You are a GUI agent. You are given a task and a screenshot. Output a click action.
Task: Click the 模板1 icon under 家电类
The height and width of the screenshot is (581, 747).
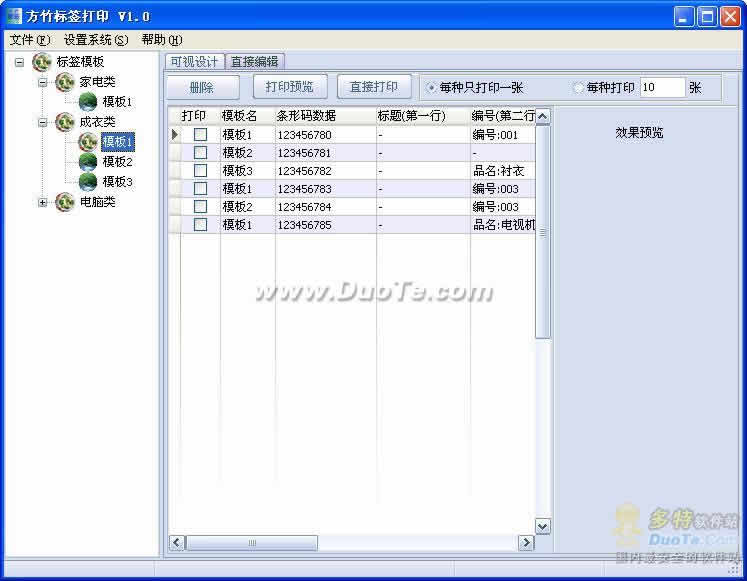[88, 102]
